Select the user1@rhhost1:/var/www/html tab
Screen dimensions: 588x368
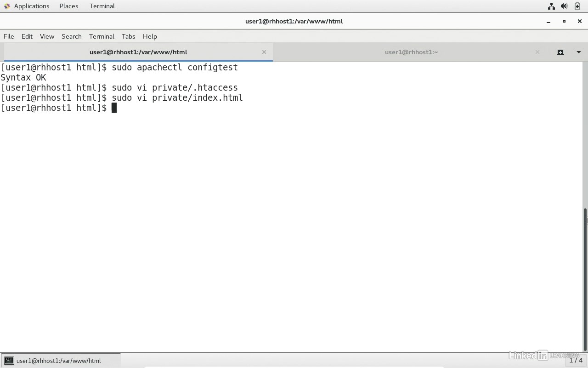point(138,52)
